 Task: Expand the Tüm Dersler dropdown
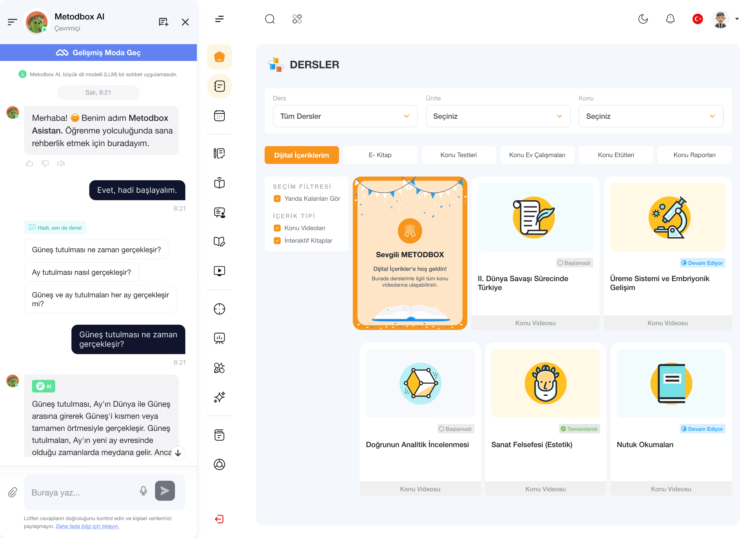point(345,116)
